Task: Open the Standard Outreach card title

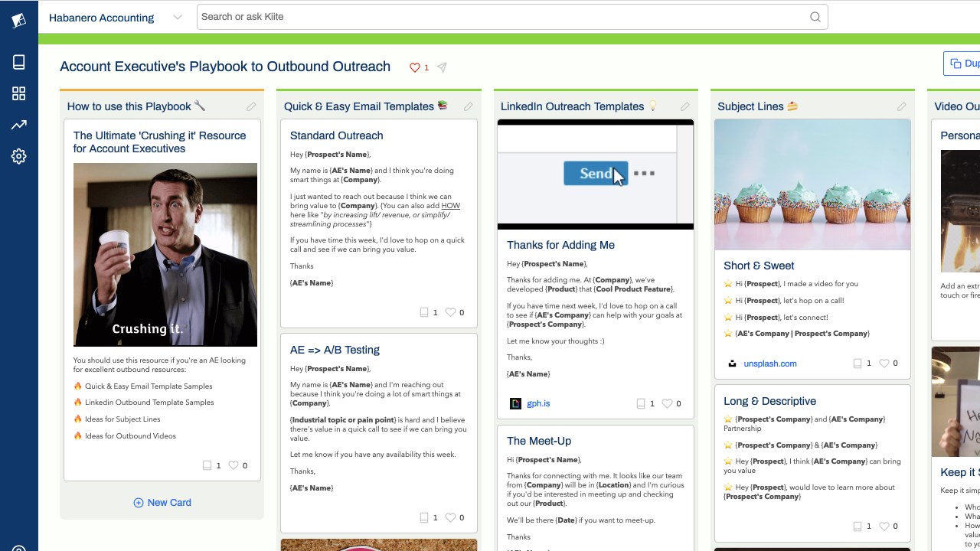Action: coord(336,135)
